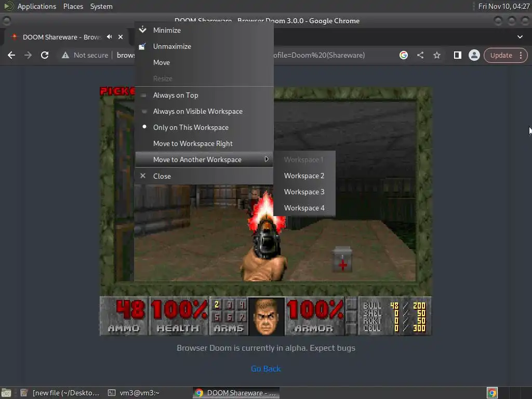Bookmark this page with the star
Image resolution: width=532 pixels, height=399 pixels.
[436, 55]
